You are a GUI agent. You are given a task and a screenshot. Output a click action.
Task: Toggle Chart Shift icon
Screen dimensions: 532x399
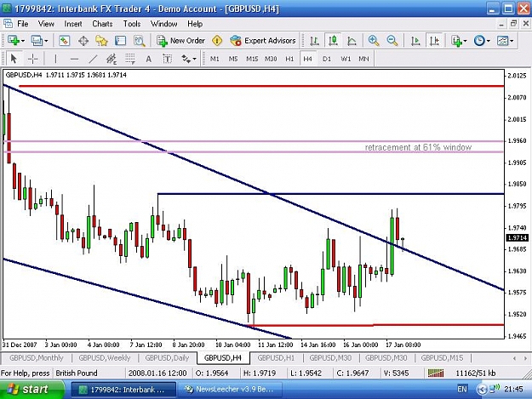(x=434, y=41)
